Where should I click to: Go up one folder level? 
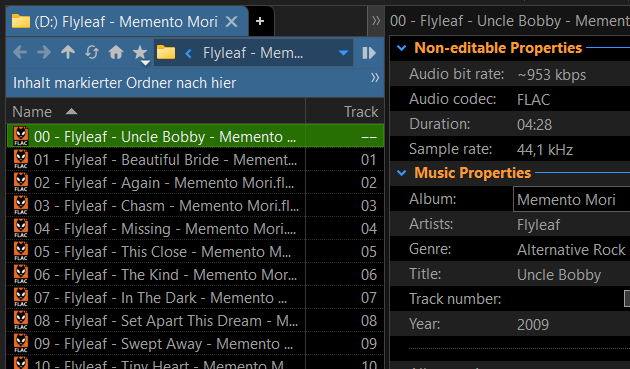click(68, 52)
